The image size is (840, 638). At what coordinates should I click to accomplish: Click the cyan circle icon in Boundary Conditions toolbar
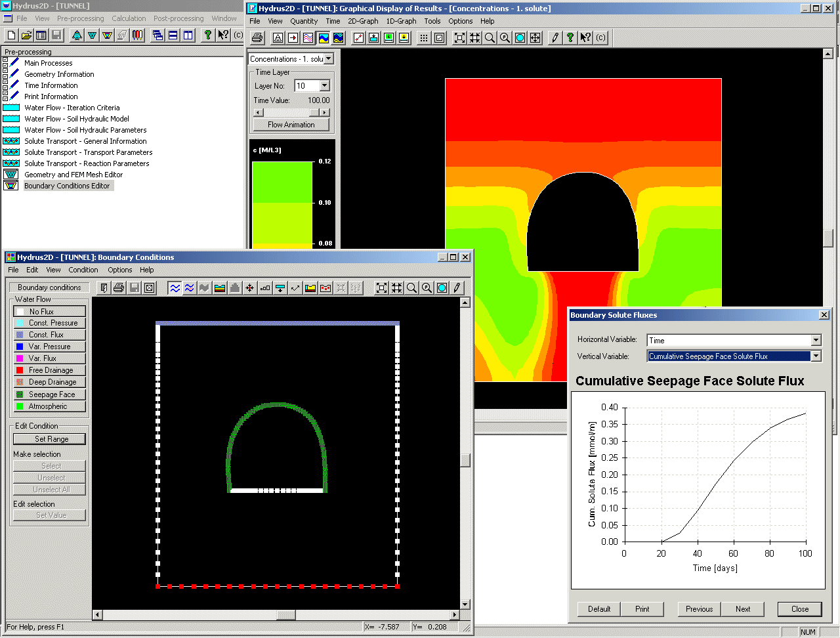click(x=442, y=287)
